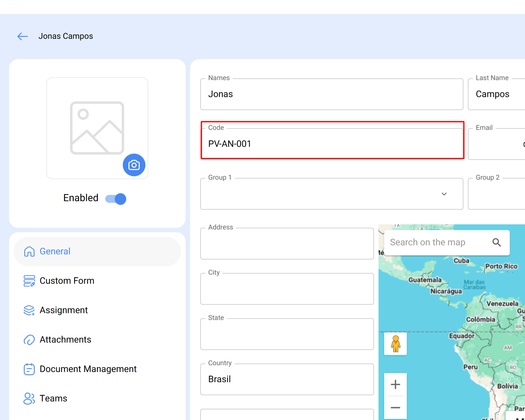525x420 pixels.
Task: Select the Country field containing Brasil
Action: click(287, 379)
